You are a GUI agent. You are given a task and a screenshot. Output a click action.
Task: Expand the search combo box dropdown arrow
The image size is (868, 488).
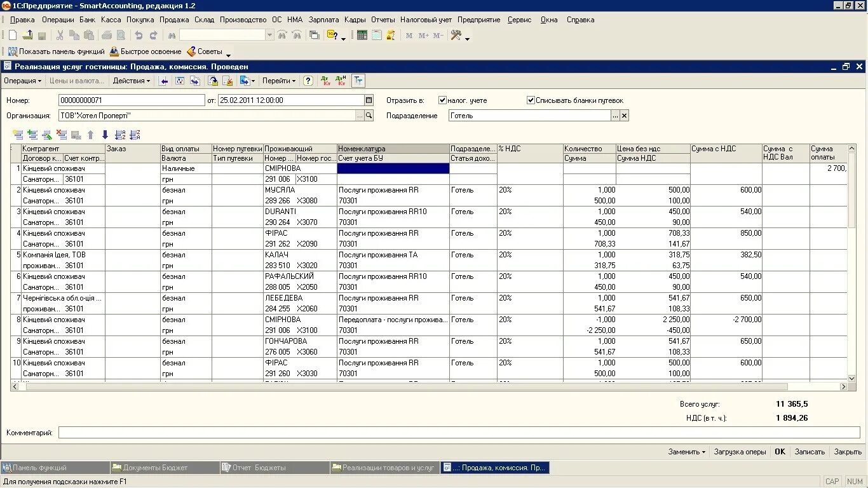[269, 36]
